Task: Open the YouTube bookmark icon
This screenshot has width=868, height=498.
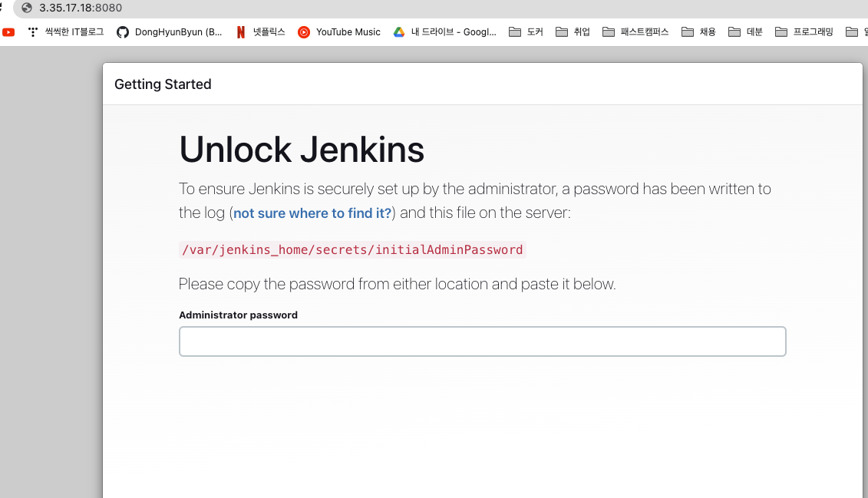Action: point(8,32)
